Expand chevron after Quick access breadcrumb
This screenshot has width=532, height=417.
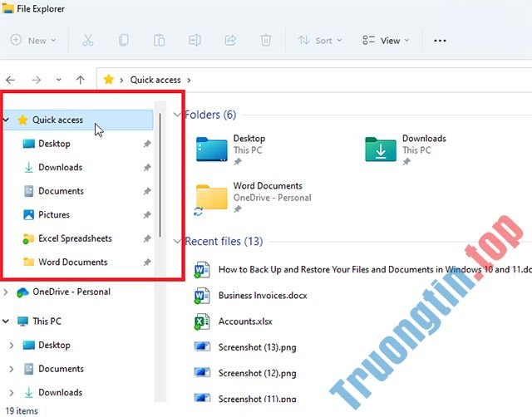[x=189, y=81]
